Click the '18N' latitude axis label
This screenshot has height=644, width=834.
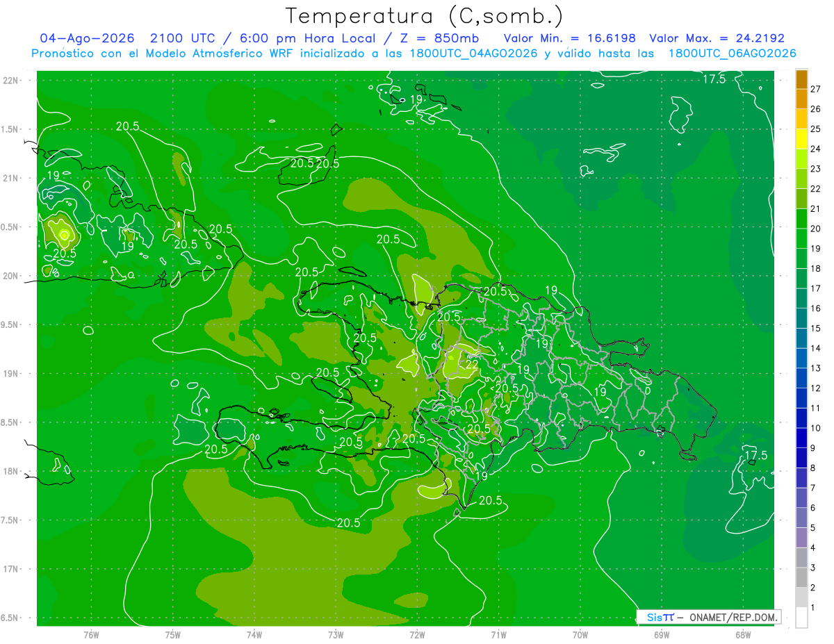[10, 471]
